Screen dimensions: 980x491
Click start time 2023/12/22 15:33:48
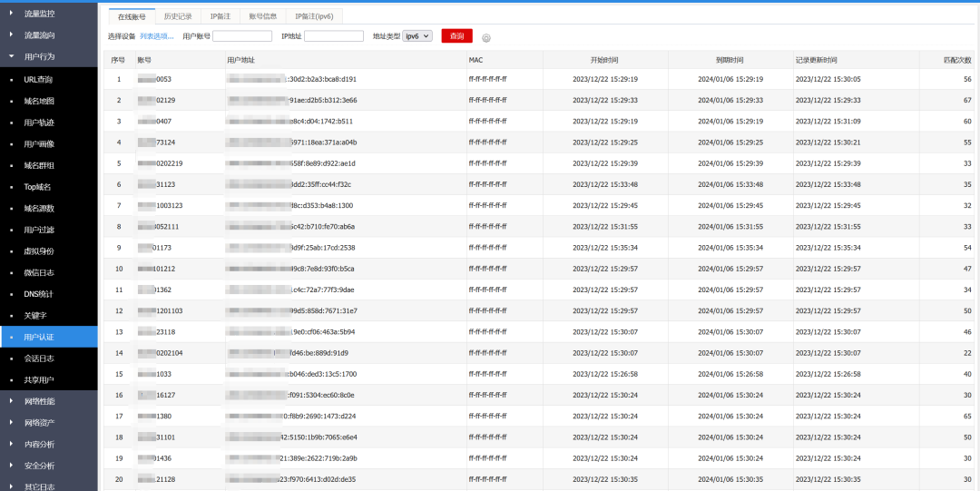pyautogui.click(x=605, y=184)
